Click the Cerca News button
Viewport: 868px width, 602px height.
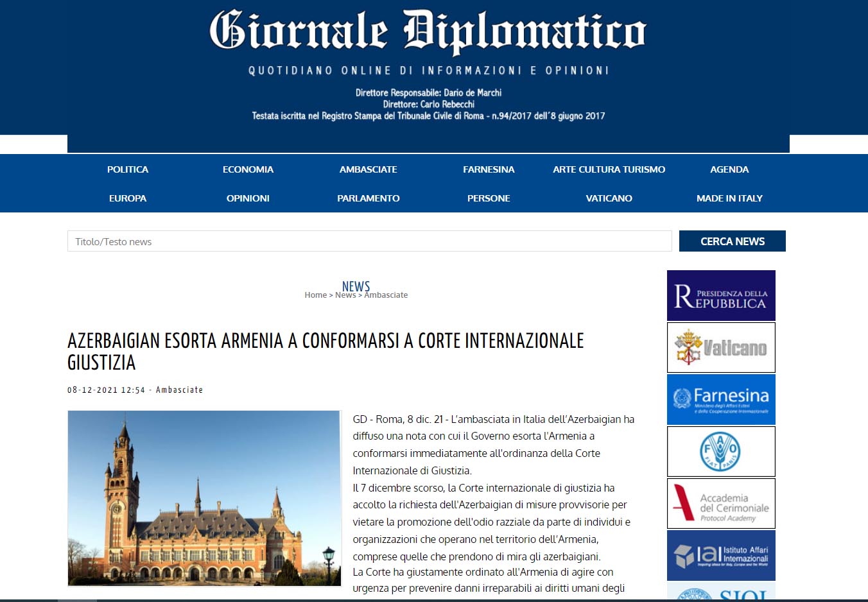point(733,241)
